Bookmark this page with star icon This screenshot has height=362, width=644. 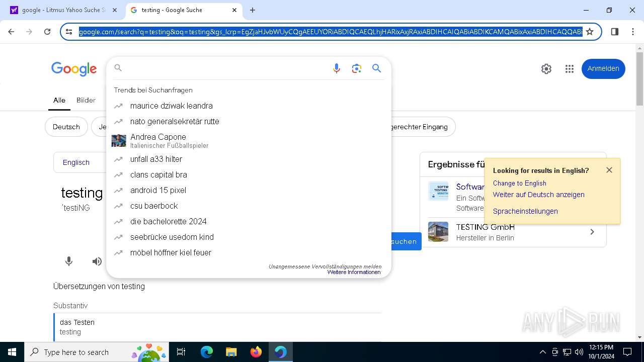(x=590, y=32)
